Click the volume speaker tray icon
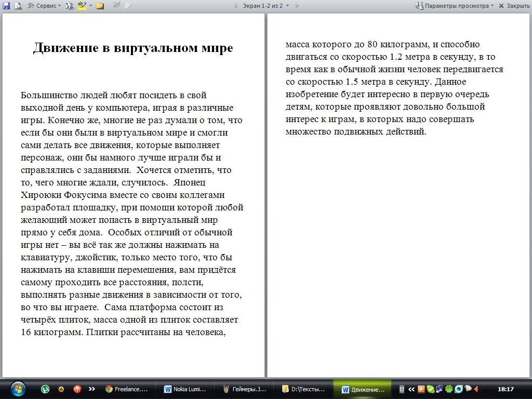 pos(477,389)
